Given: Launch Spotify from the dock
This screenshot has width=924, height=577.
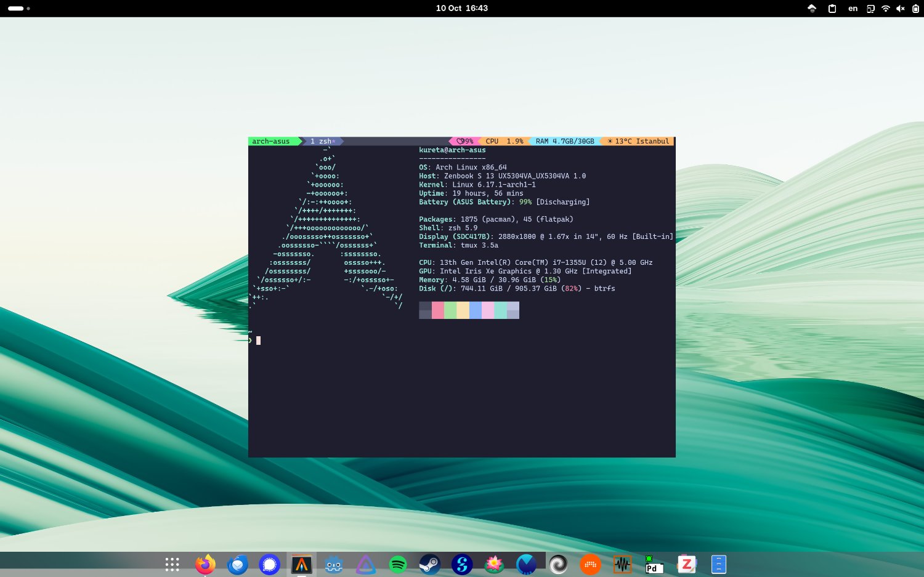Looking at the screenshot, I should 398,564.
